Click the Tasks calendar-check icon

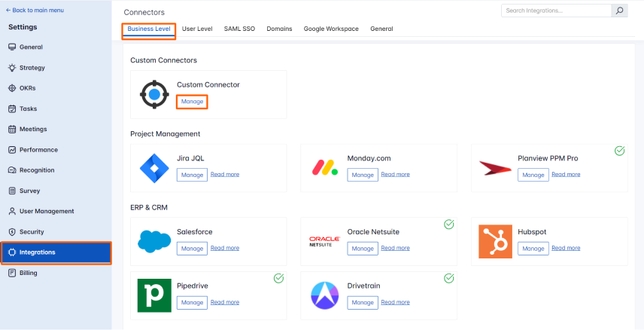click(x=12, y=108)
